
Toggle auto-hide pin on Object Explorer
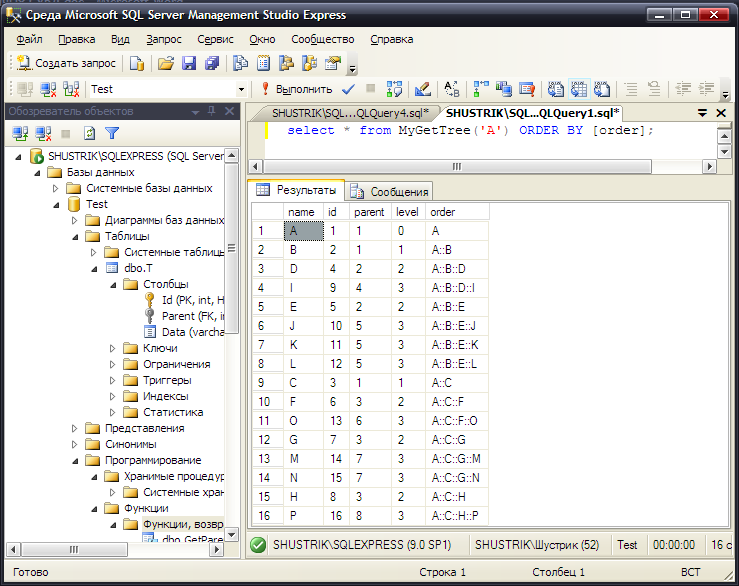[x=212, y=111]
